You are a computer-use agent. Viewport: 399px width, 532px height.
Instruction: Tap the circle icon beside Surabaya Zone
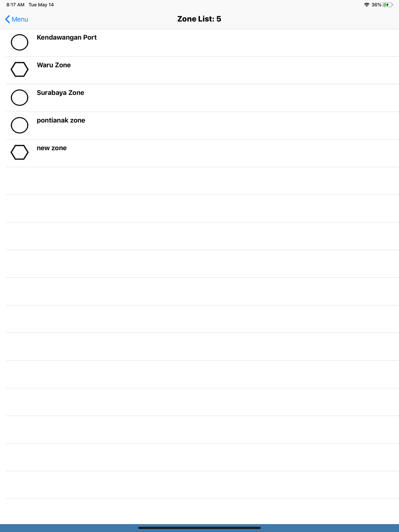click(x=20, y=98)
